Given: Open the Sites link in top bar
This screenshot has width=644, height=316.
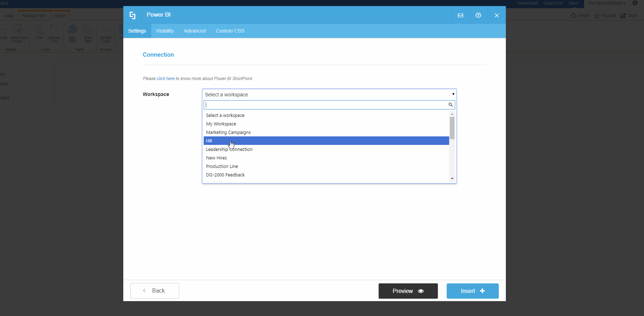Looking at the screenshot, I should point(574,3).
